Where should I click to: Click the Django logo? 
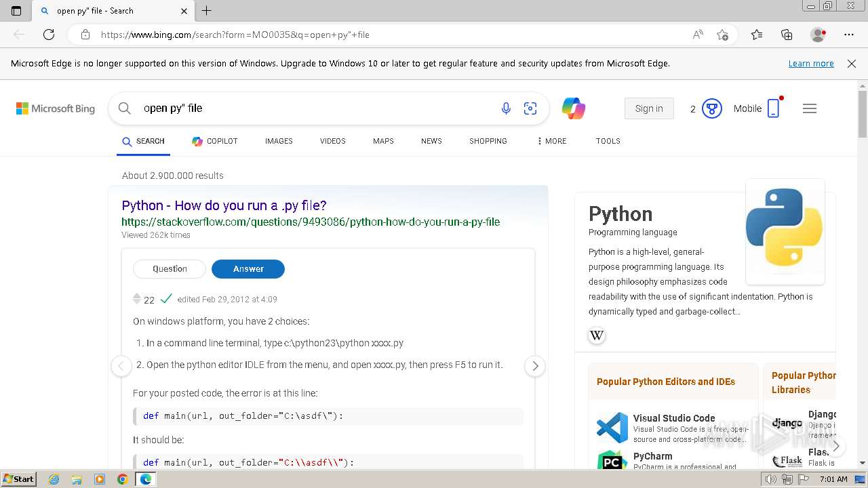[787, 423]
